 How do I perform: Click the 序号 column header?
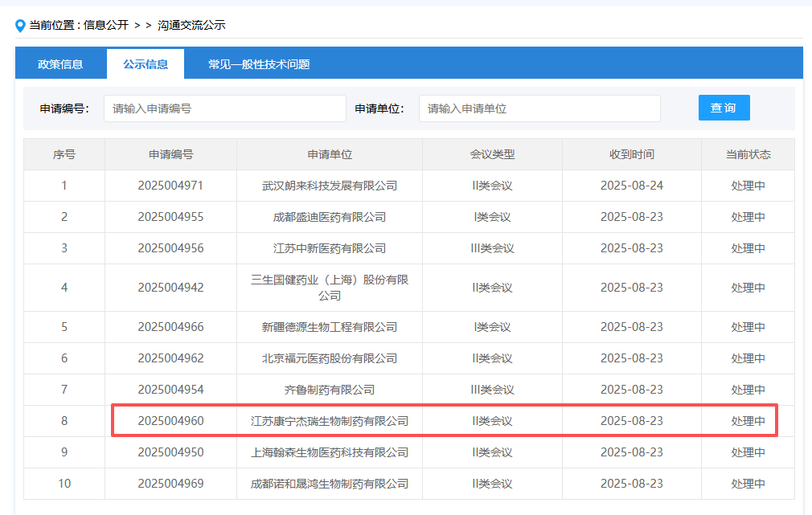click(64, 154)
